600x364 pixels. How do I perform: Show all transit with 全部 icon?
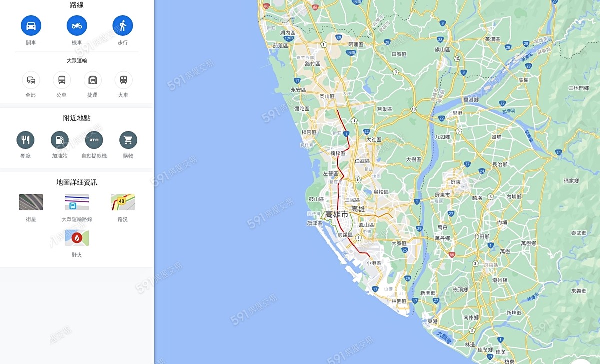(x=31, y=80)
